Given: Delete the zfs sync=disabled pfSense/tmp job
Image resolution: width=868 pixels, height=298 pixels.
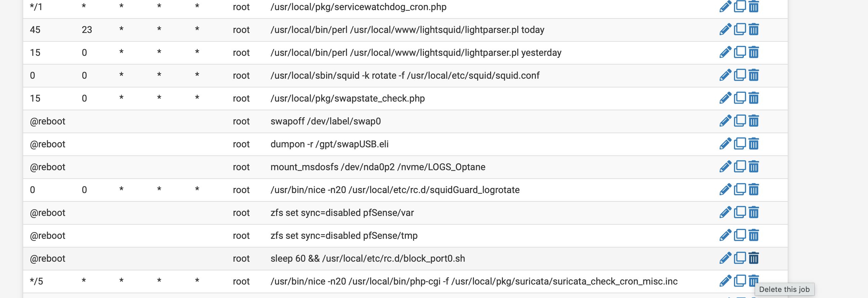Looking at the screenshot, I should click(x=753, y=235).
